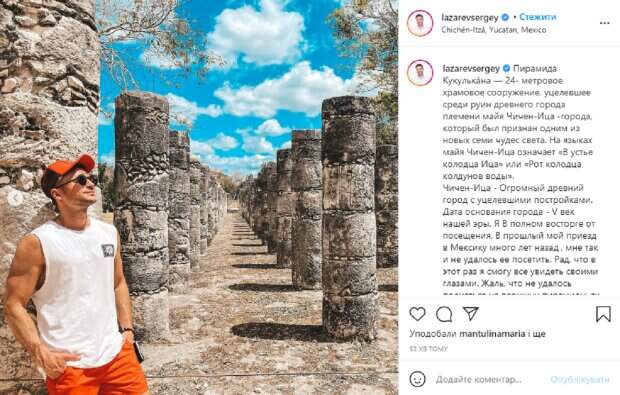Click the main post photo
This screenshot has height=395, width=620.
[199, 197]
